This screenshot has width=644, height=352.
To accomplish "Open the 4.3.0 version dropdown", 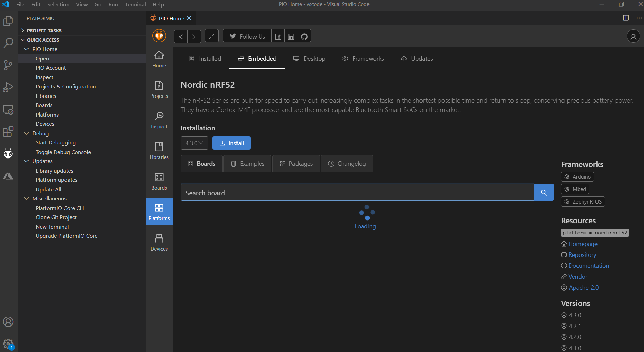I will [194, 143].
